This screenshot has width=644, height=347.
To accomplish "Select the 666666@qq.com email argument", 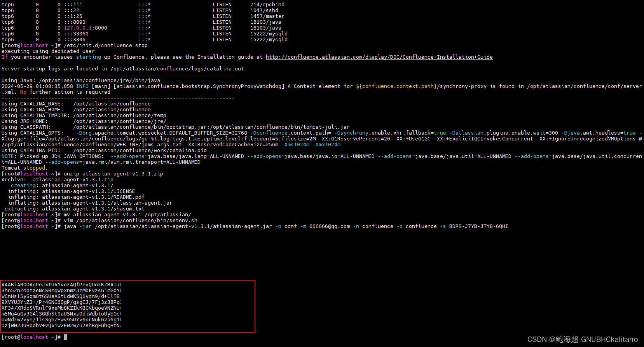I will pyautogui.click(x=330, y=226).
